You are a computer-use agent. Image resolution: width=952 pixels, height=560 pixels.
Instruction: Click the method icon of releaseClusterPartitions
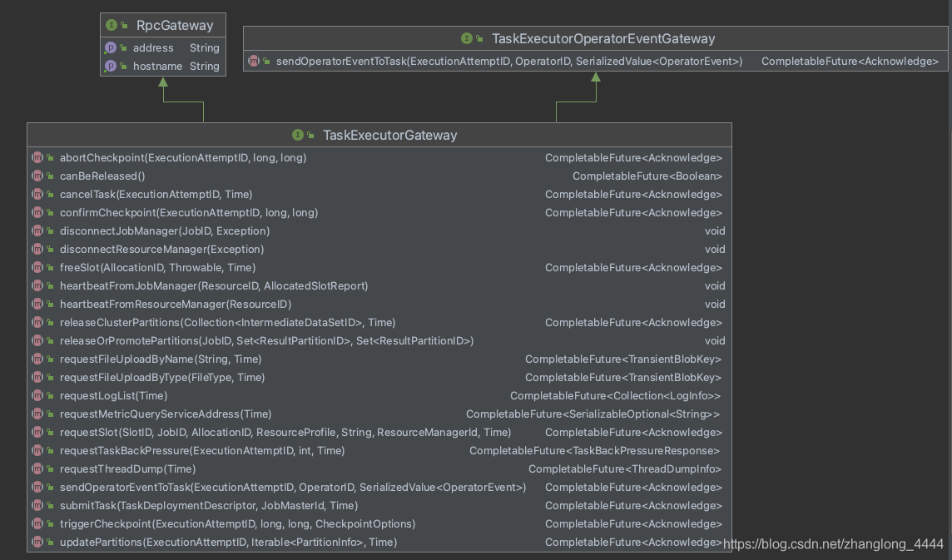point(37,322)
